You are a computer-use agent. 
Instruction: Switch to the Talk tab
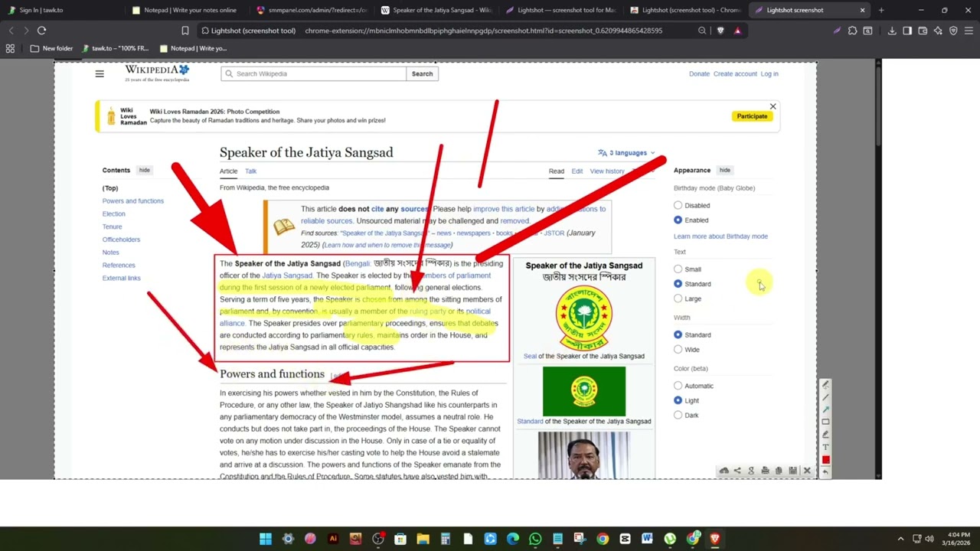(x=250, y=171)
